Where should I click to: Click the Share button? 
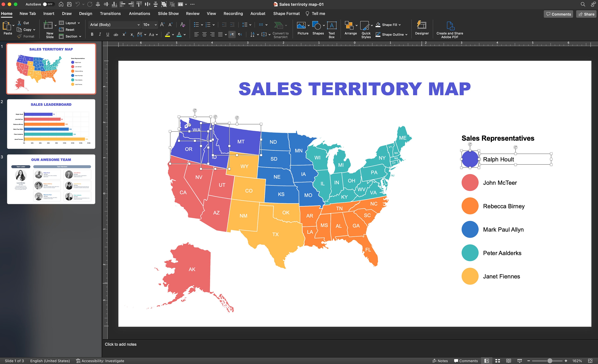tap(586, 14)
